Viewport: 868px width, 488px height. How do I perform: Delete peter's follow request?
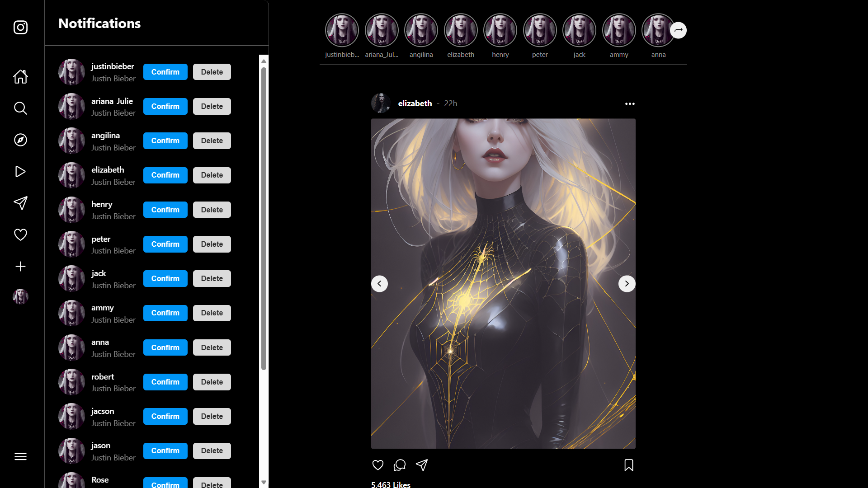click(212, 244)
